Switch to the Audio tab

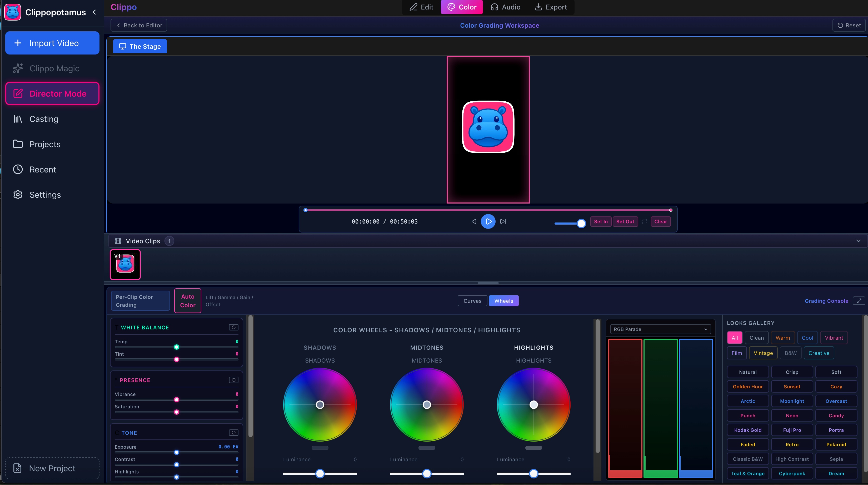505,7
